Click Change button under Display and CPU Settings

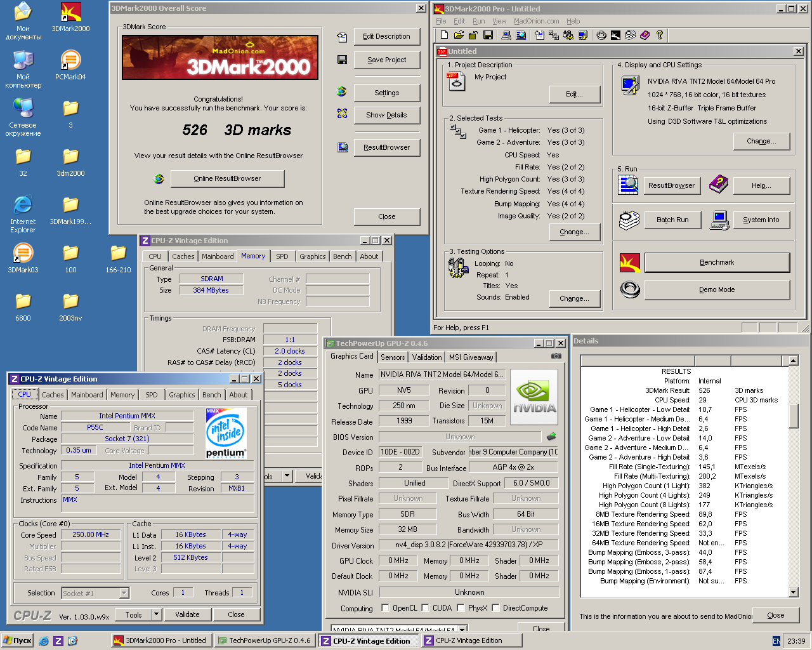[761, 142]
